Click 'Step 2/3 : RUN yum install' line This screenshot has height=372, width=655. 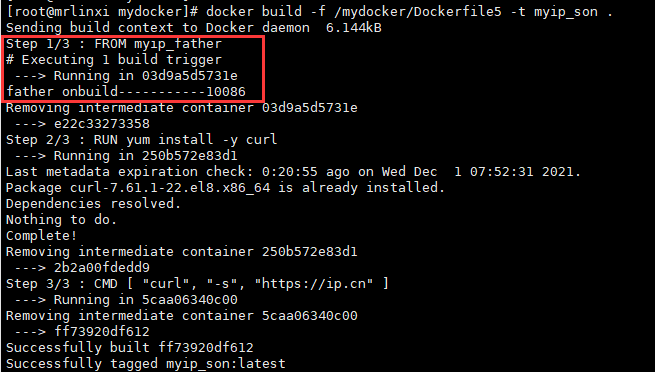[x=141, y=139]
